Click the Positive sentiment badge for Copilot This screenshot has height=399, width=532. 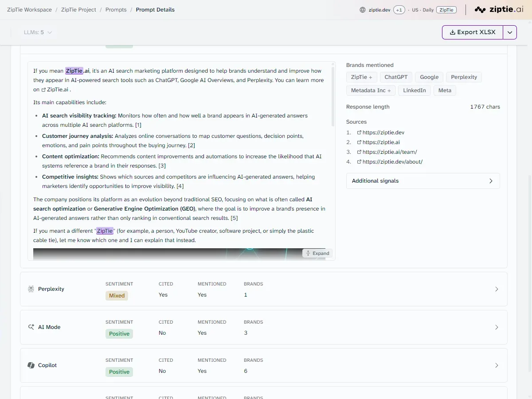pos(119,372)
